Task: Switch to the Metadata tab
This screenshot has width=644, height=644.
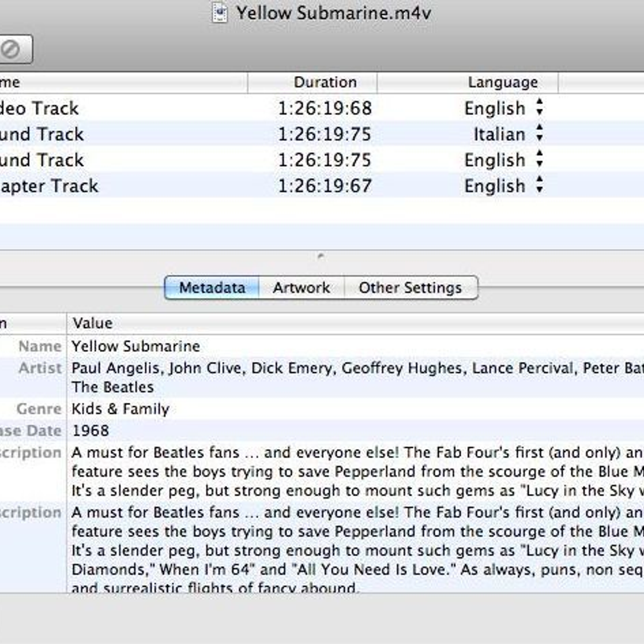Action: pyautogui.click(x=212, y=288)
